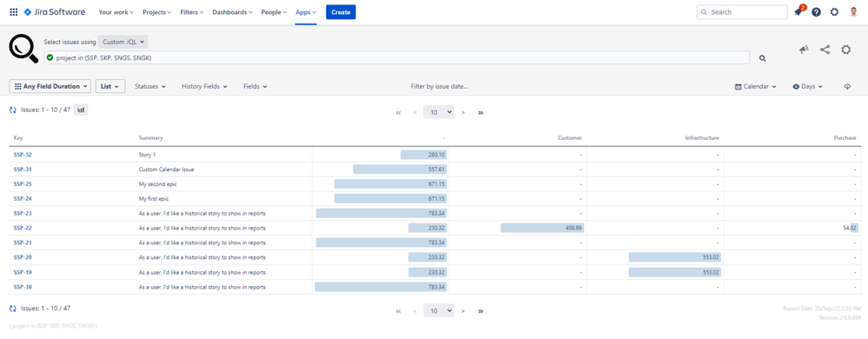Viewport: 868px width, 339px height.
Task: Open the Projects menu
Action: point(156,12)
